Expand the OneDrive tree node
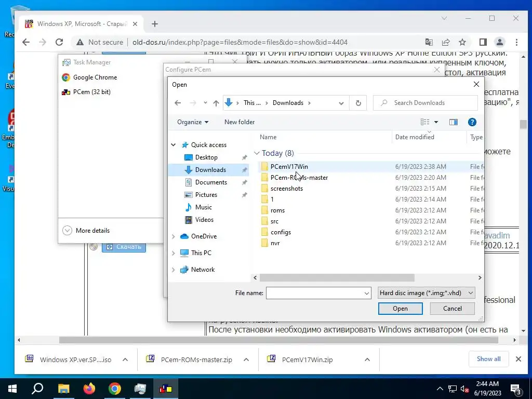The image size is (532, 399). coord(174,236)
